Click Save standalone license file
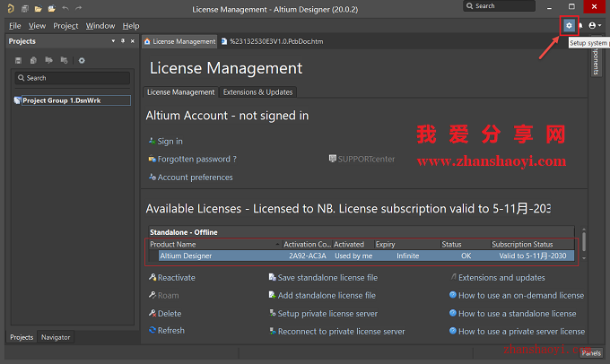Viewport: 610px width, 364px height. 323,278
